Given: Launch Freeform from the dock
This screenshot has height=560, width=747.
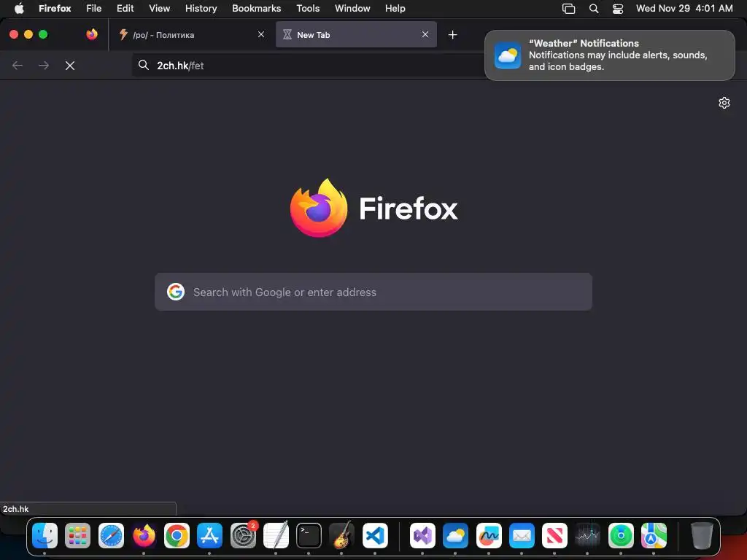Looking at the screenshot, I should (489, 536).
